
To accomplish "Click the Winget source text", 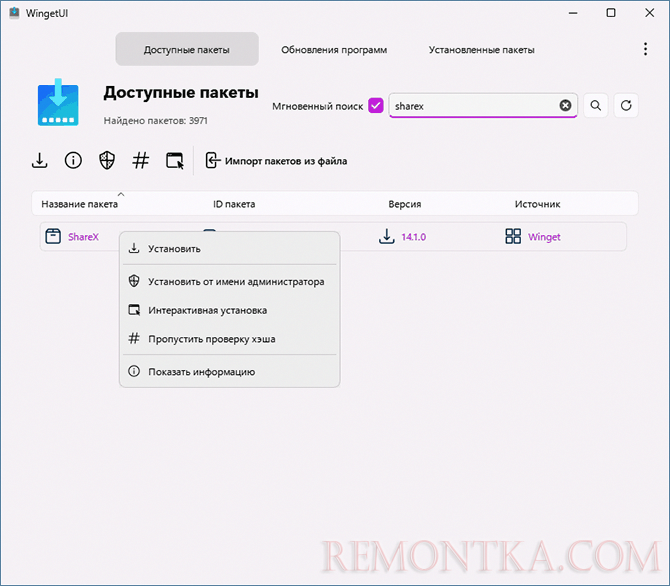I will point(544,237).
